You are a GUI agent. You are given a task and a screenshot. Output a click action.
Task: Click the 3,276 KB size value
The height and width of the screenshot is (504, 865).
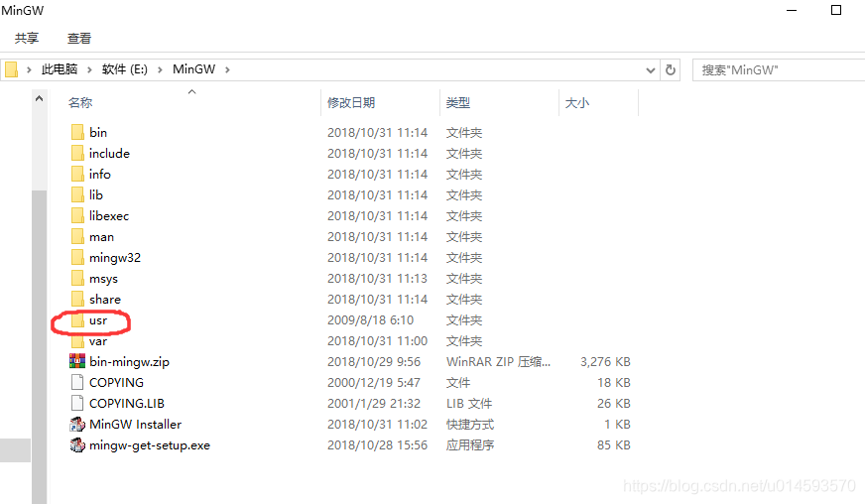605,361
